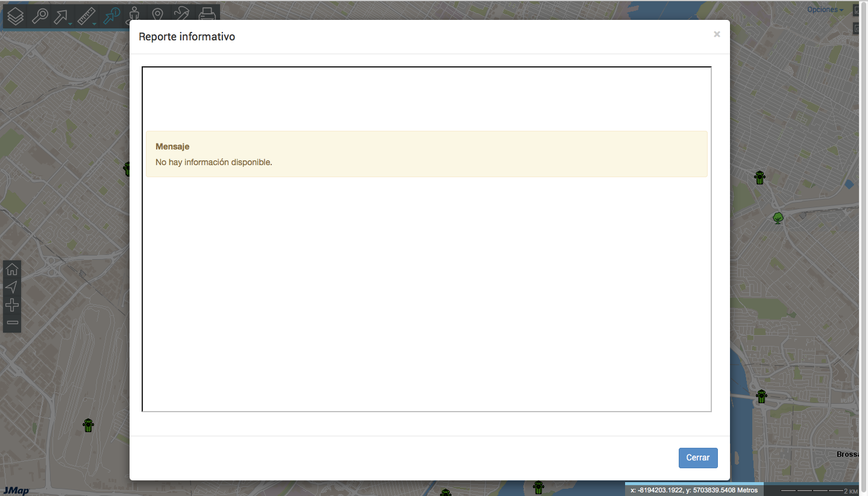This screenshot has height=496, width=868.
Task: Expand the arrow selection tool dropdown
Action: click(x=71, y=24)
